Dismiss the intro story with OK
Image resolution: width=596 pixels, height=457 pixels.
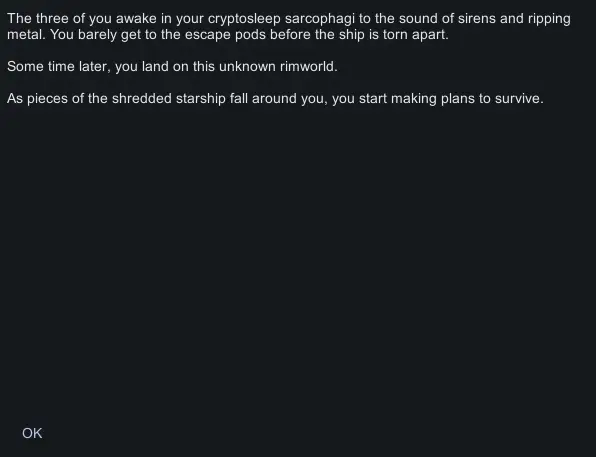32,433
